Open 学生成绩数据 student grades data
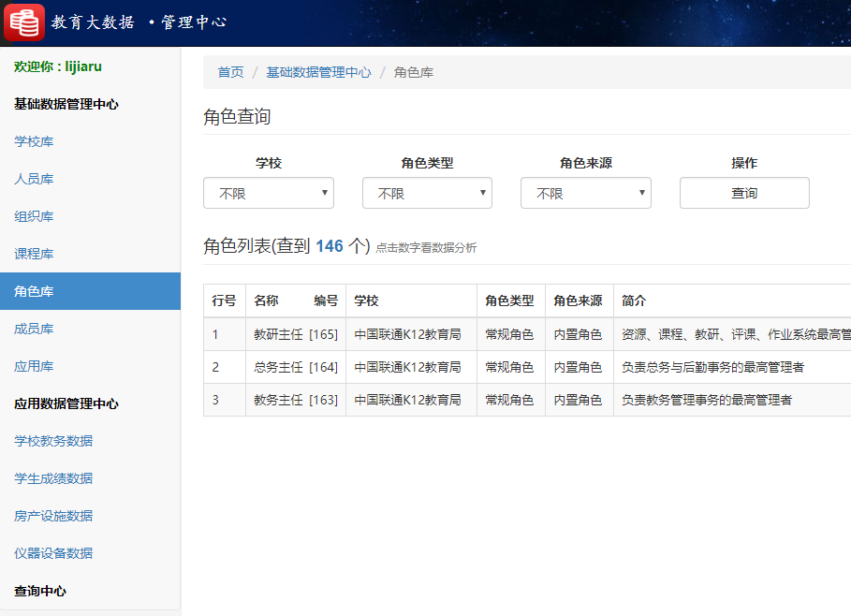This screenshot has height=616, width=851. click(x=46, y=478)
